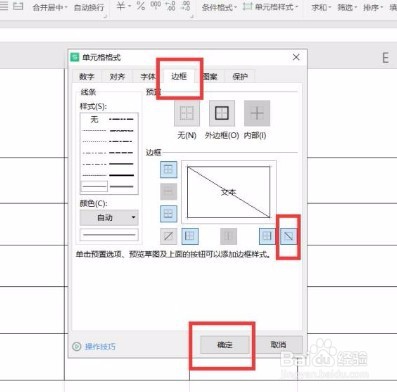
Task: Open the 条件格式 dropdown
Action: pyautogui.click(x=219, y=7)
